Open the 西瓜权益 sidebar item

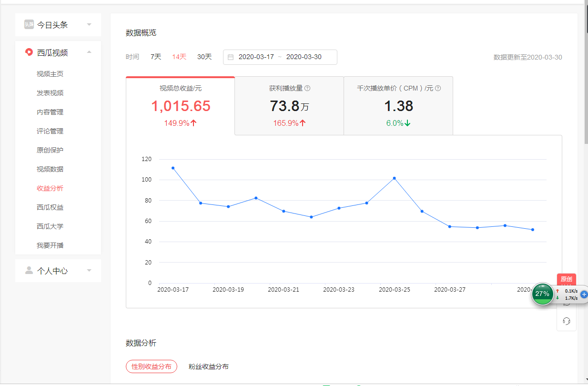pos(50,207)
